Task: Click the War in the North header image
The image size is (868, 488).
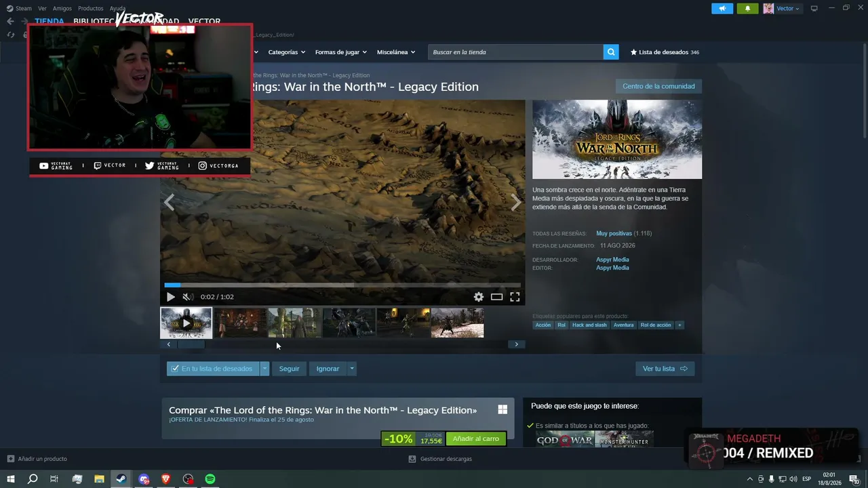Action: [x=617, y=140]
